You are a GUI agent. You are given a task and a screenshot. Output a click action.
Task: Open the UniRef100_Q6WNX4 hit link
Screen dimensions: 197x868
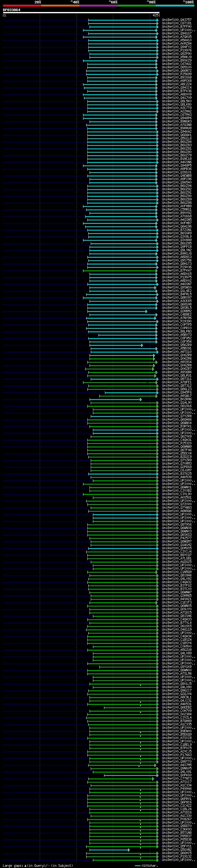[176, 423]
